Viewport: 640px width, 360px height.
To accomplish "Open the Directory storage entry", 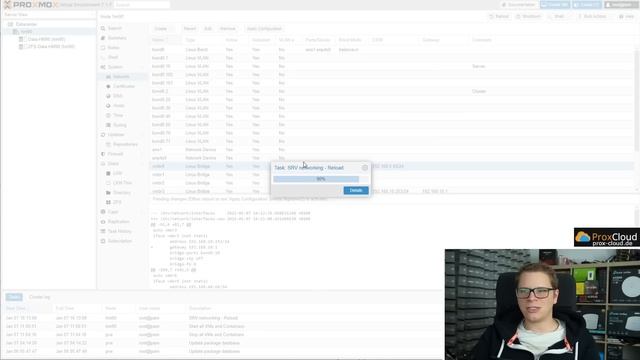I will click(122, 193).
